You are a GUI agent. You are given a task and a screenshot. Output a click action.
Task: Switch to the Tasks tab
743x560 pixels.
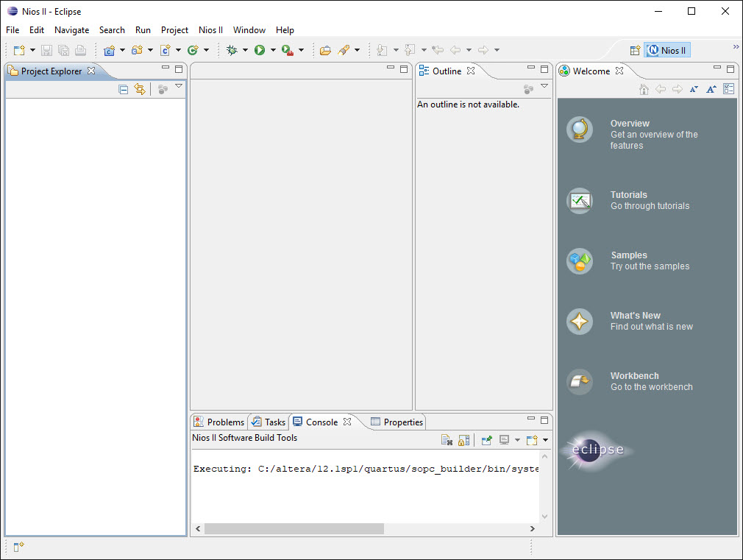pyautogui.click(x=269, y=422)
